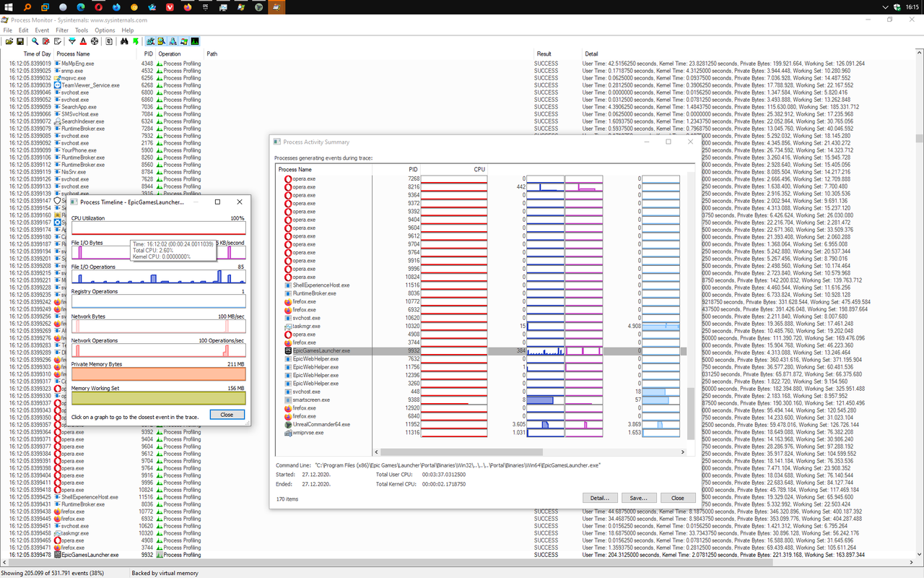The width and height of the screenshot is (924, 578).
Task: Open Epic Games Launcher taskbar icon
Action: (205, 7)
